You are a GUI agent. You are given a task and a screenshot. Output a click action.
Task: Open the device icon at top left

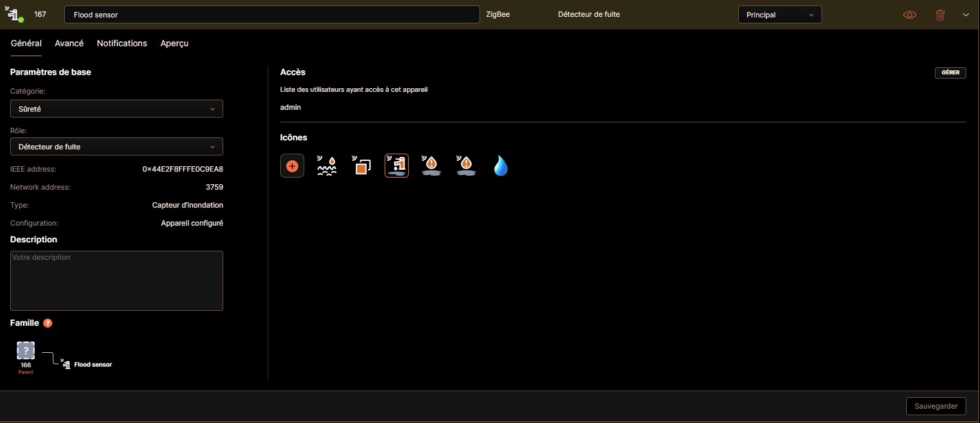click(14, 14)
